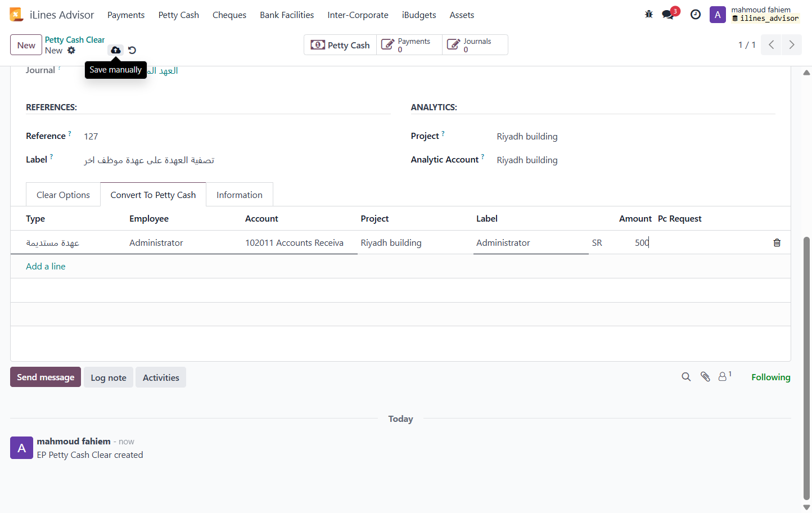Open the Payments menu
812x513 pixels.
click(x=126, y=15)
